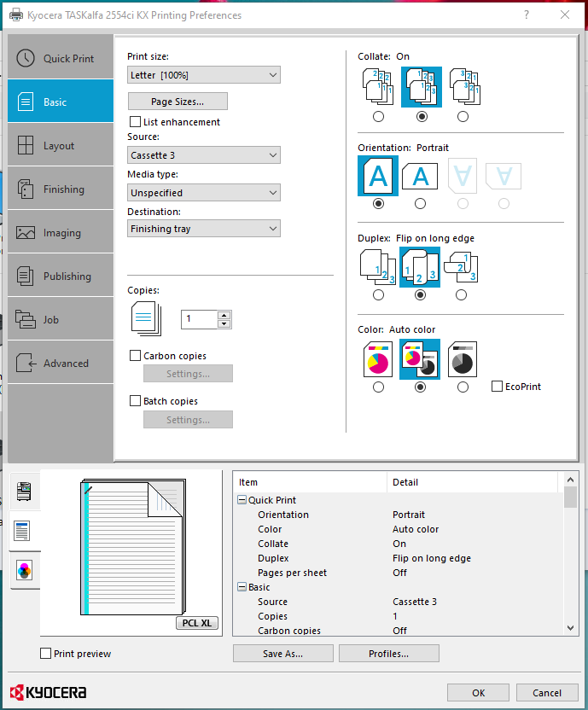Select the flip on short edge duplex icon

click(461, 267)
